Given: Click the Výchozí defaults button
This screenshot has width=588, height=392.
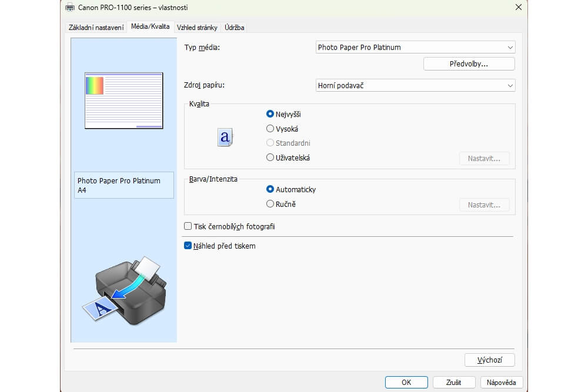Looking at the screenshot, I should point(489,360).
